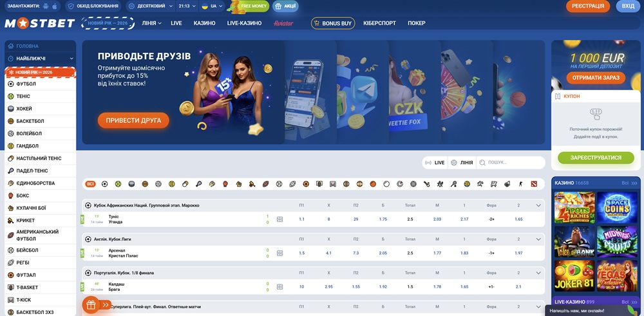Go to the КІБЕРСПОРТ menu item
This screenshot has width=644, height=316.
click(380, 23)
